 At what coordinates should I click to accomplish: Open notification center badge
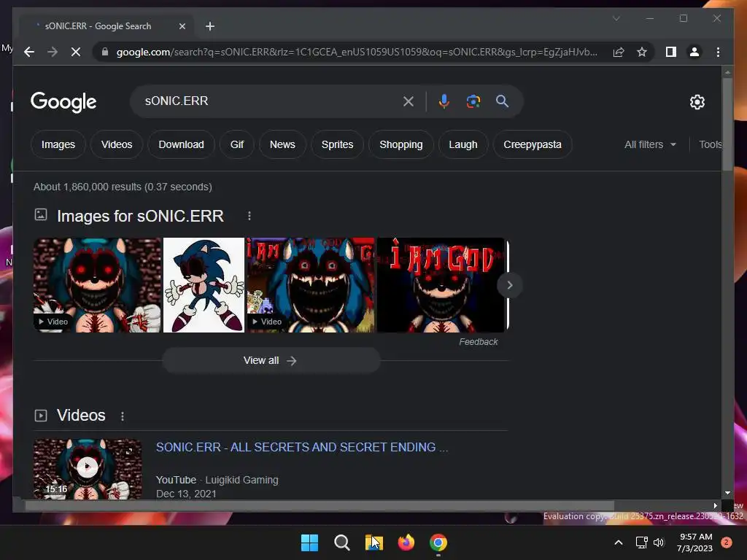[x=727, y=542]
